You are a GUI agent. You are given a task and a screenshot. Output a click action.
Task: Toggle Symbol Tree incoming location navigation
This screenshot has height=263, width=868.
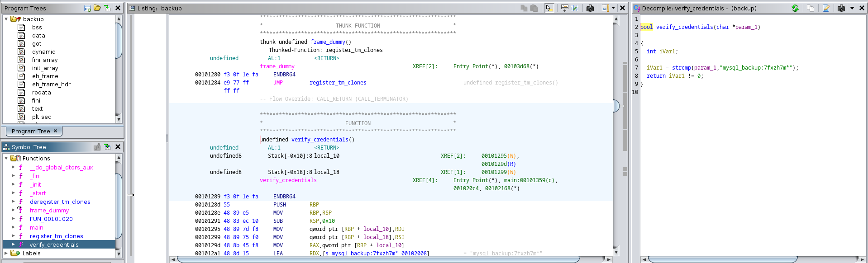point(107,147)
